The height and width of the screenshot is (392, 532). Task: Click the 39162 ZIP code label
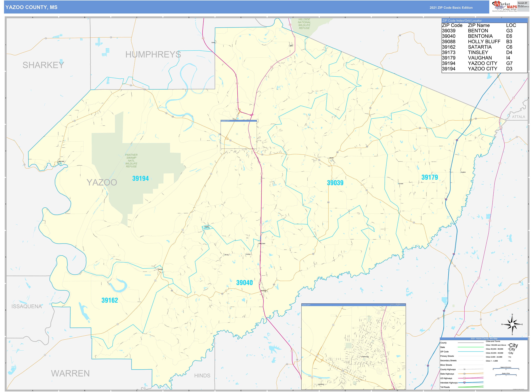point(110,300)
